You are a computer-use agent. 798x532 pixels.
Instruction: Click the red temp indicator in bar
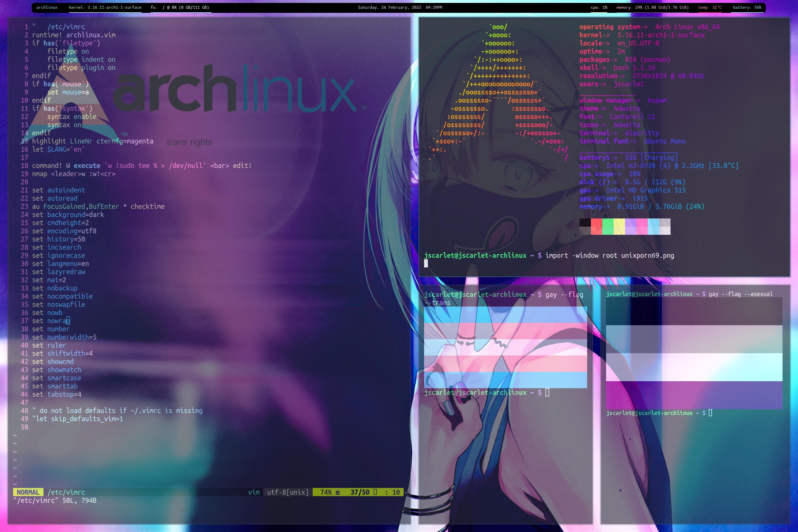click(x=710, y=7)
